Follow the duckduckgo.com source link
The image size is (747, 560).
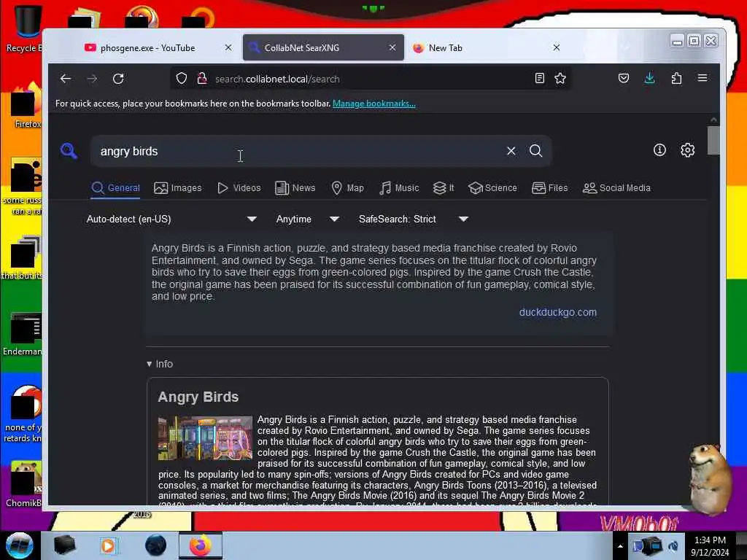tap(557, 312)
